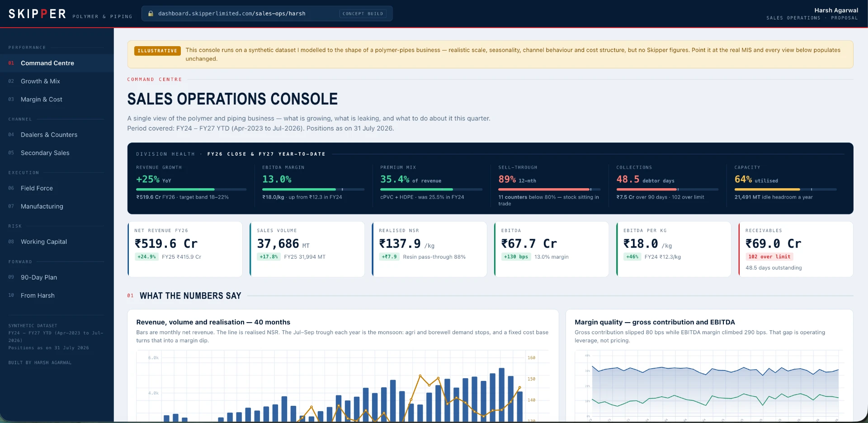
Task: Open Margin & Cost view
Action: coord(57,99)
